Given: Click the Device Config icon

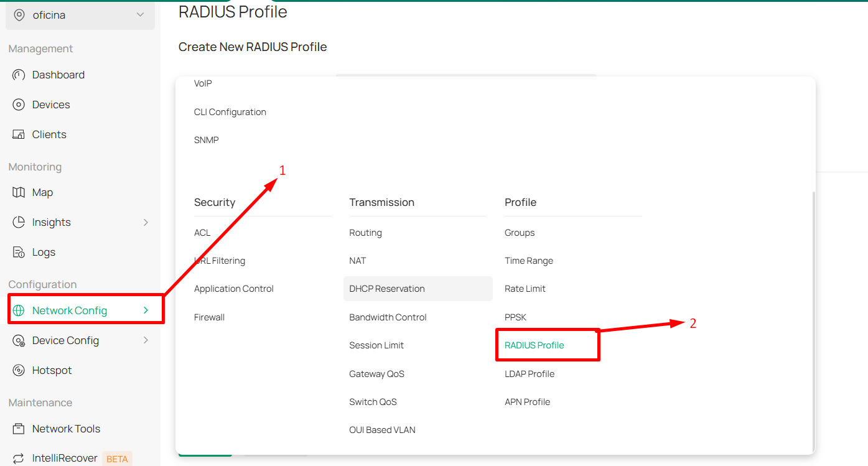Looking at the screenshot, I should coord(19,340).
